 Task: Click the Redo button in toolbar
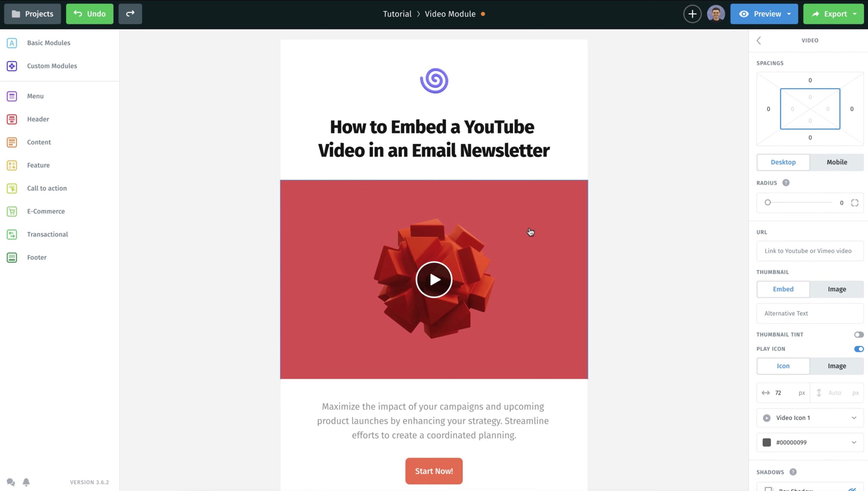(x=130, y=14)
